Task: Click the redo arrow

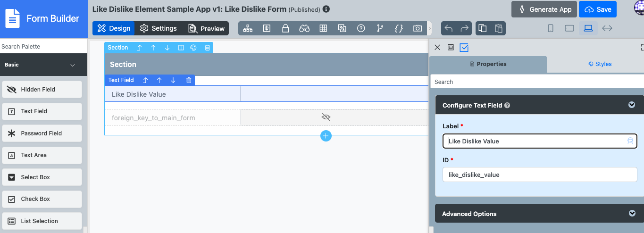Action: point(465,28)
